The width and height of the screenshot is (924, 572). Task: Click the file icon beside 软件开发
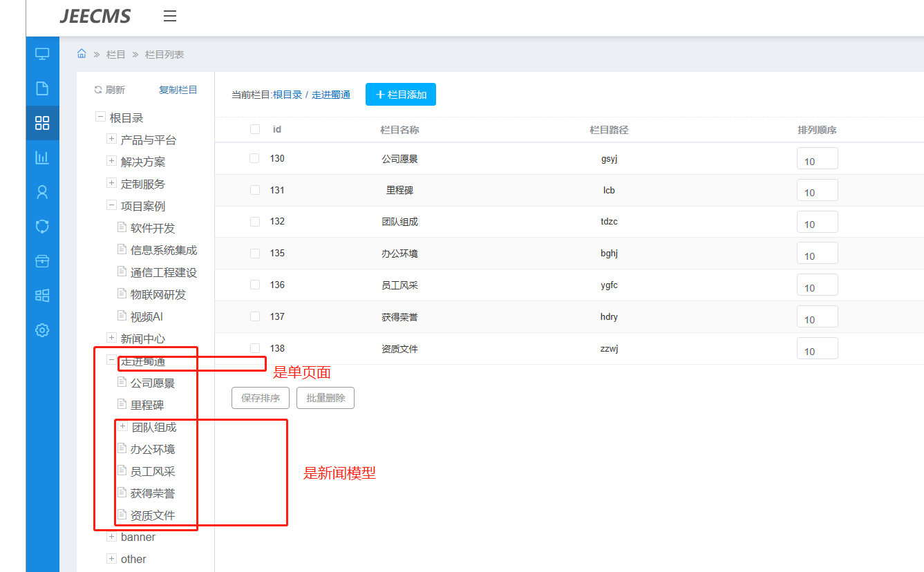tap(122, 227)
